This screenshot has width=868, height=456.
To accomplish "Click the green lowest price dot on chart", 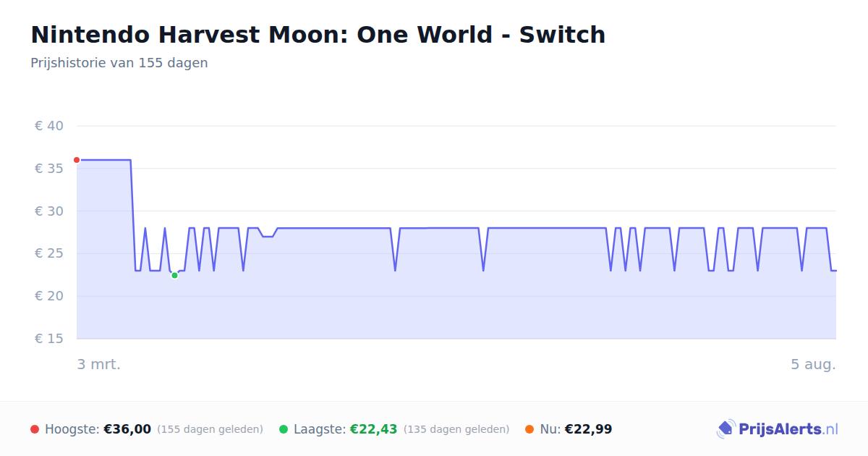I will pos(174,276).
